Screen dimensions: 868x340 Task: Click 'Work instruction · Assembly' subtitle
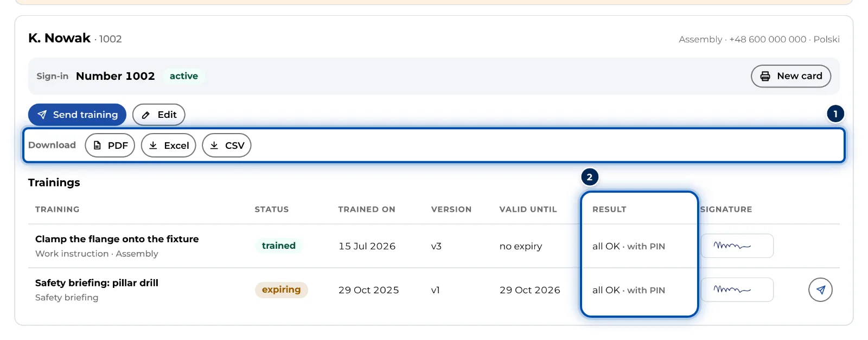point(97,254)
